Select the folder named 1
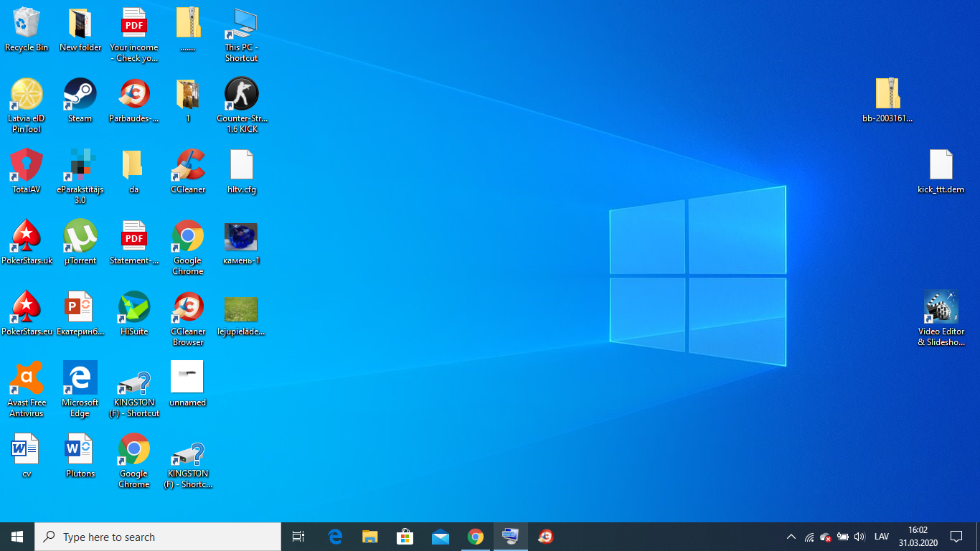This screenshot has width=980, height=551. coord(188,101)
